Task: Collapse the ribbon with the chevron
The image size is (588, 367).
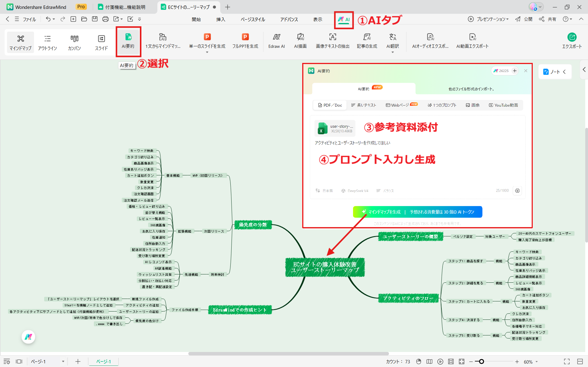Action: (581, 19)
